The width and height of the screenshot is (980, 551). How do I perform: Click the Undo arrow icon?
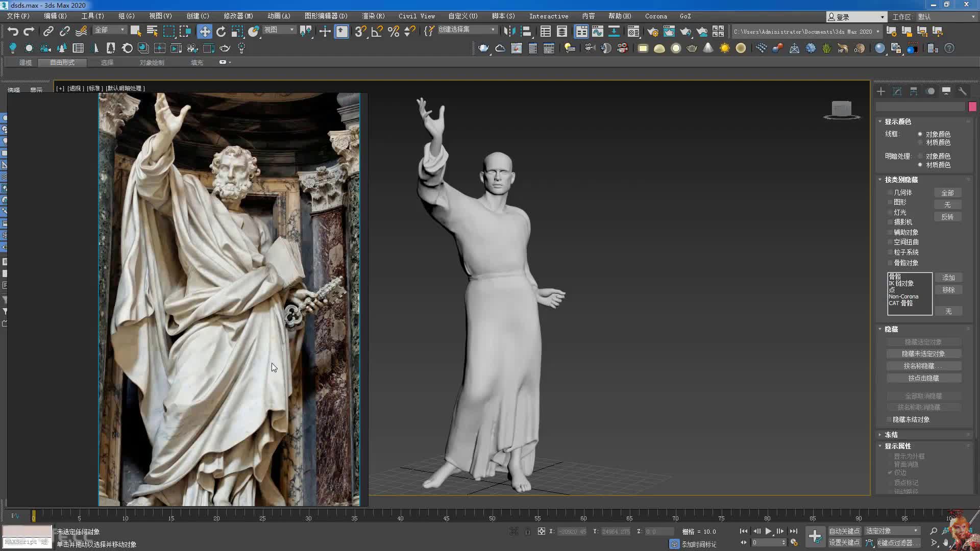(13, 32)
